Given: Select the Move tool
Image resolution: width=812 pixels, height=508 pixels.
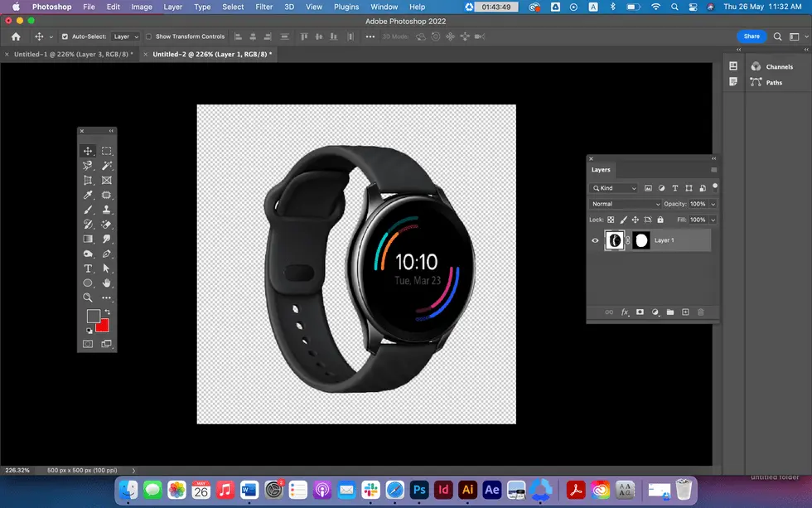Looking at the screenshot, I should (x=87, y=152).
